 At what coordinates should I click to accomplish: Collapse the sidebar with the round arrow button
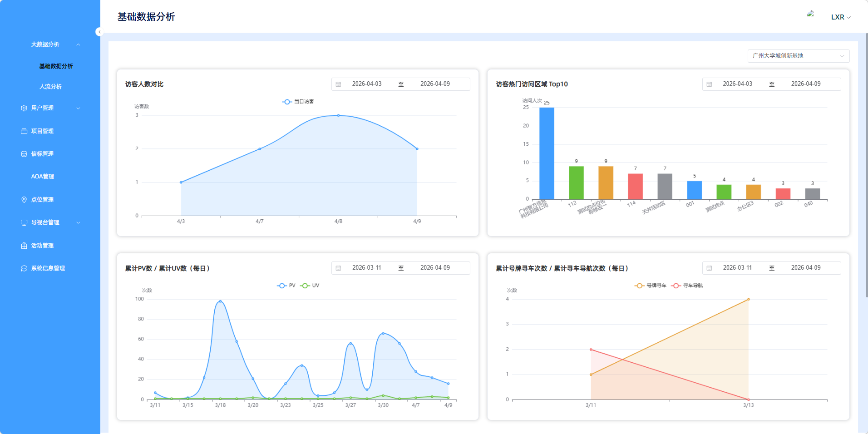pyautogui.click(x=99, y=32)
